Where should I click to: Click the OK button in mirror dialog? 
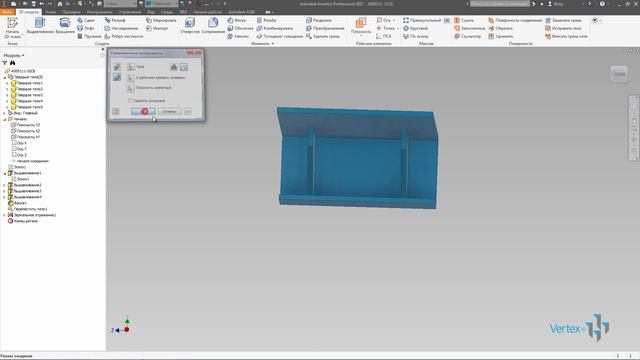[x=143, y=111]
